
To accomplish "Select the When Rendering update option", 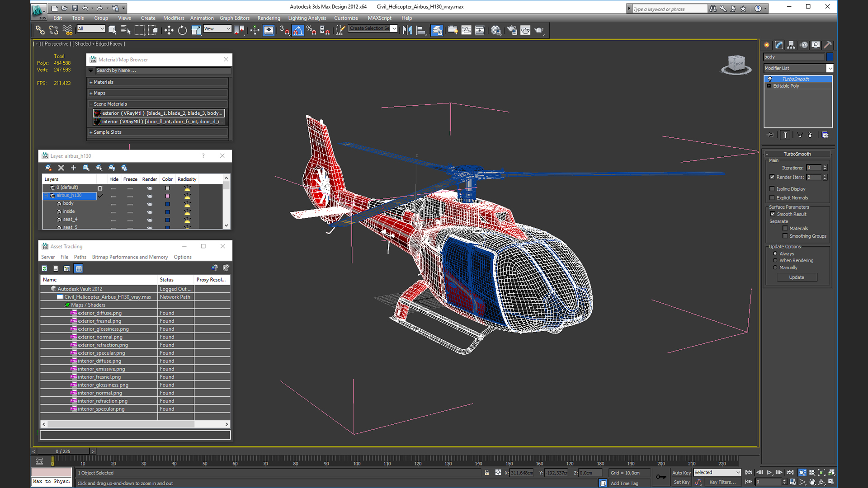I will (775, 261).
